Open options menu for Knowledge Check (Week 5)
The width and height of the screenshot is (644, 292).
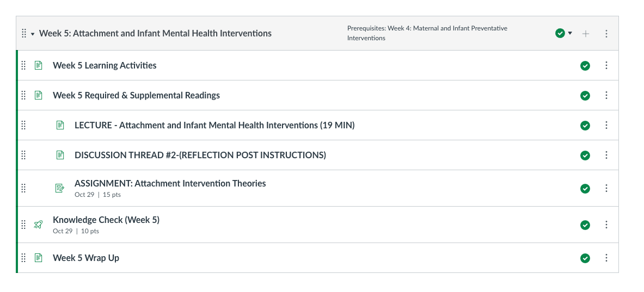[x=606, y=225]
